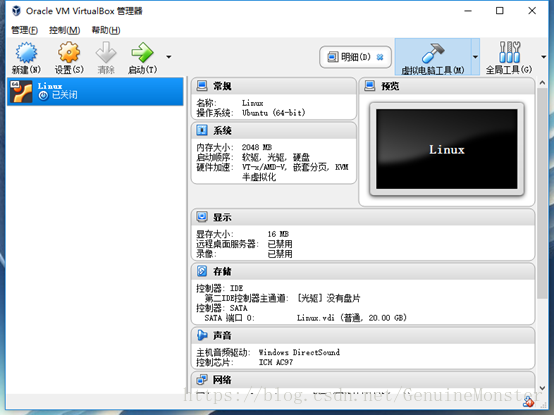Click the 常规 section monitor icon

click(202, 86)
